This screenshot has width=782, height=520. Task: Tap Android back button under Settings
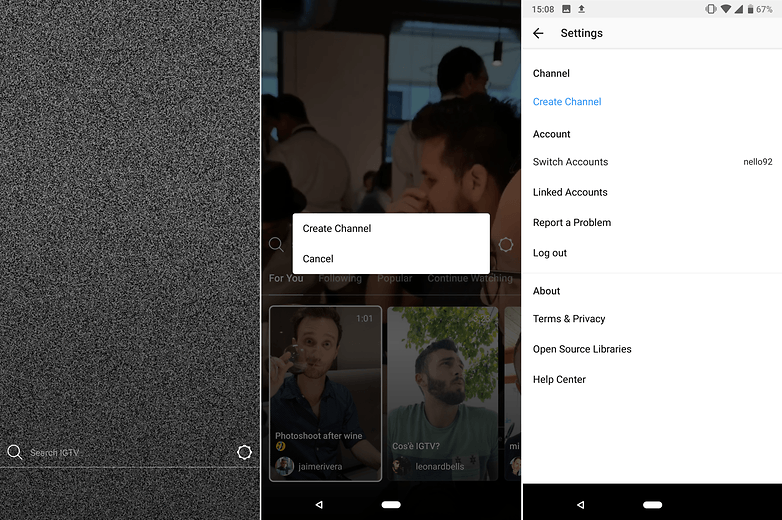pyautogui.click(x=581, y=505)
